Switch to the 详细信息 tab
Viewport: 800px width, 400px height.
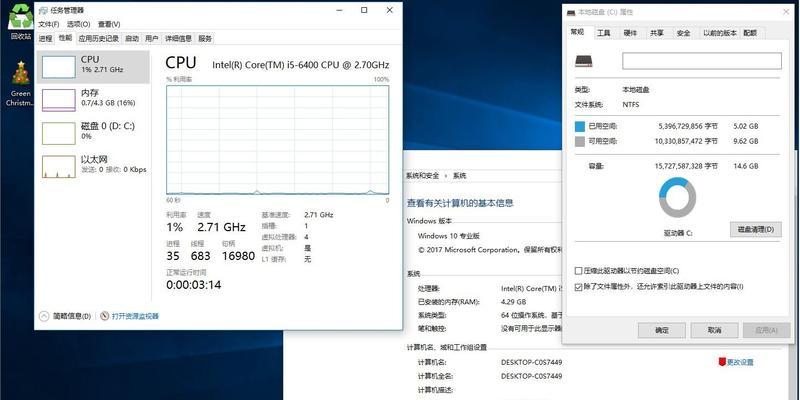(x=179, y=38)
